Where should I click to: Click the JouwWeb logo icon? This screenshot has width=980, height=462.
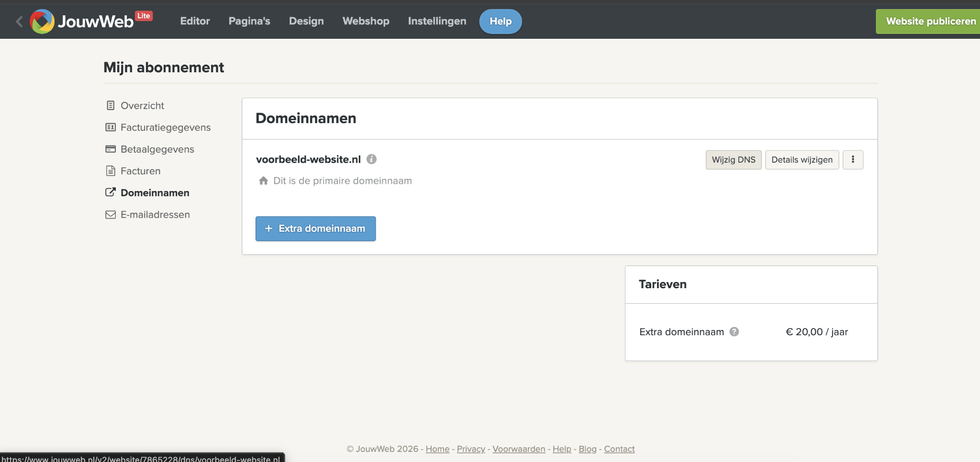pyautogui.click(x=42, y=21)
